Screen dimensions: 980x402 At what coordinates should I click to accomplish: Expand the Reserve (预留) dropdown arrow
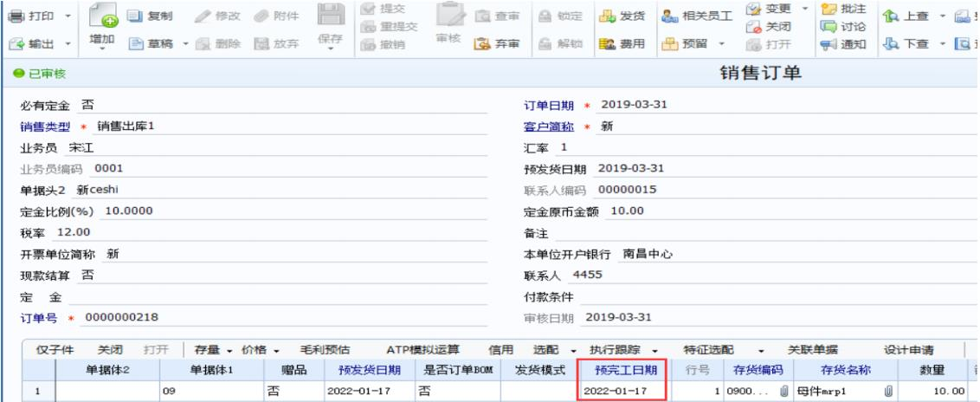tap(721, 44)
